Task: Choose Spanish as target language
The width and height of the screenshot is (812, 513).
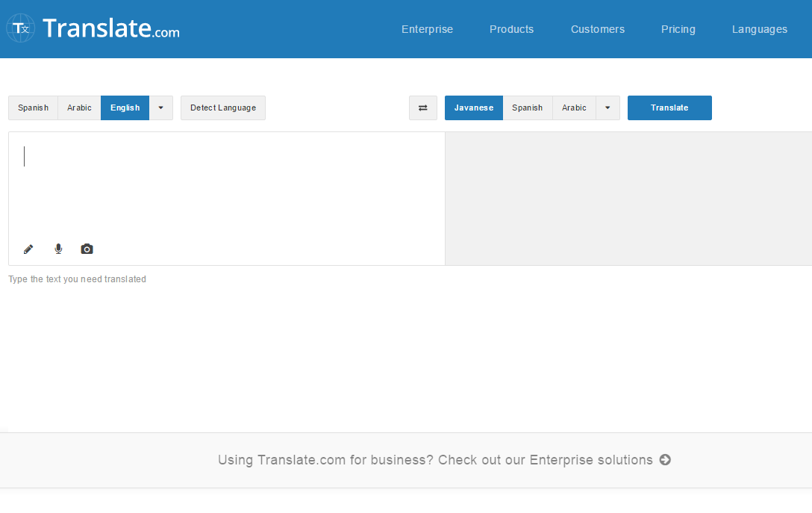Action: [x=527, y=108]
